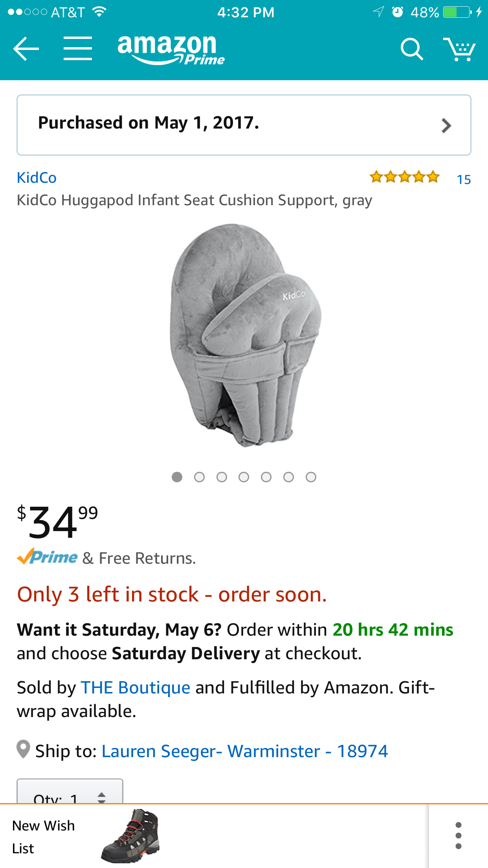Expand the purchased on May 1 details chevron

(446, 125)
